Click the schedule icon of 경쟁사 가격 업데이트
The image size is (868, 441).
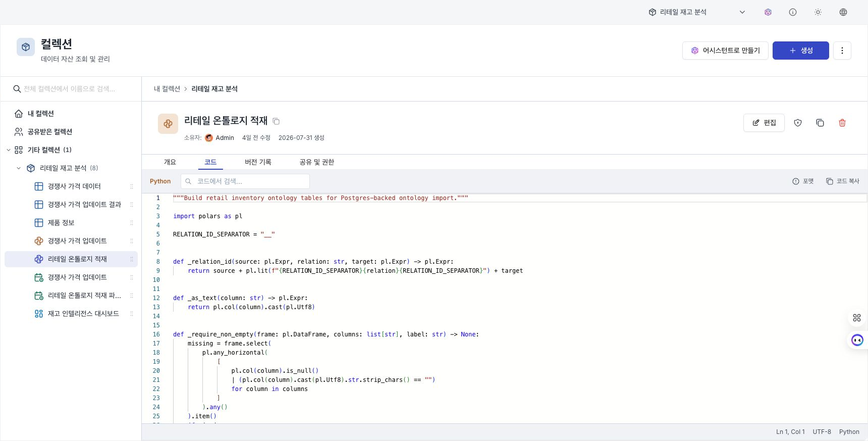[39, 277]
